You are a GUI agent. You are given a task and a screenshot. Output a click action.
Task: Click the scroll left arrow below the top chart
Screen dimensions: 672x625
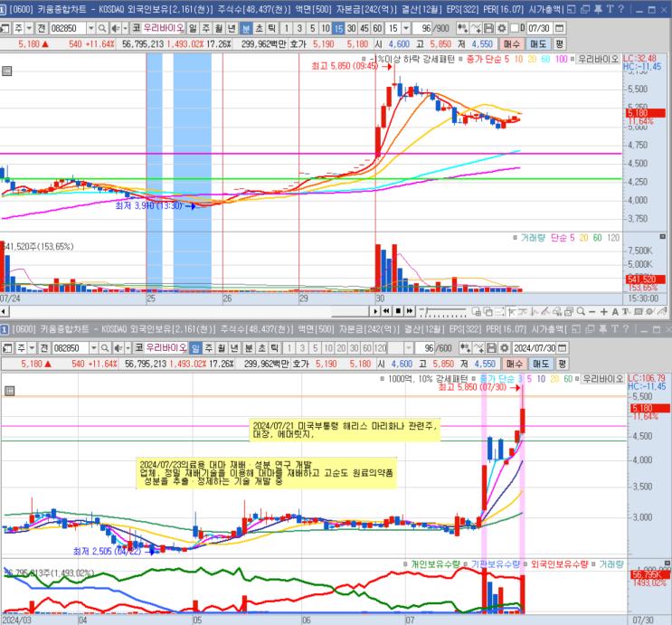pos(4,311)
